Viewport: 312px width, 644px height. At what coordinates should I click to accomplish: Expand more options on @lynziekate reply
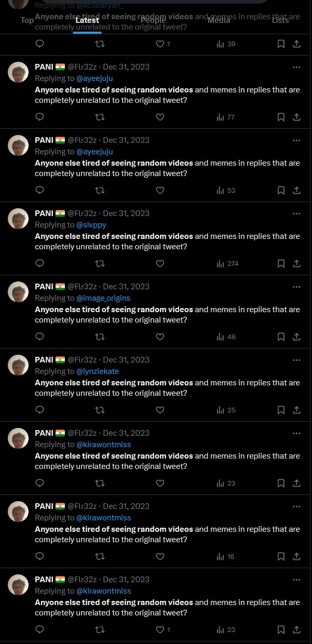pos(296,360)
